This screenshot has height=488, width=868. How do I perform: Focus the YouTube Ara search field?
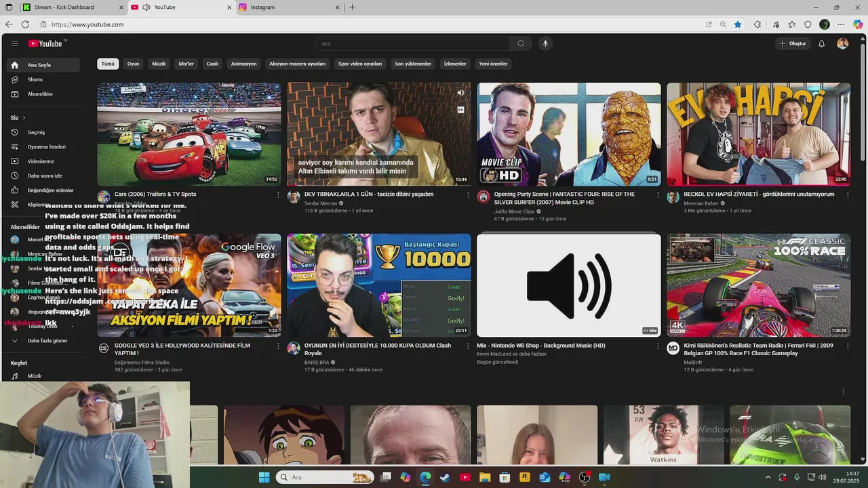[412, 43]
